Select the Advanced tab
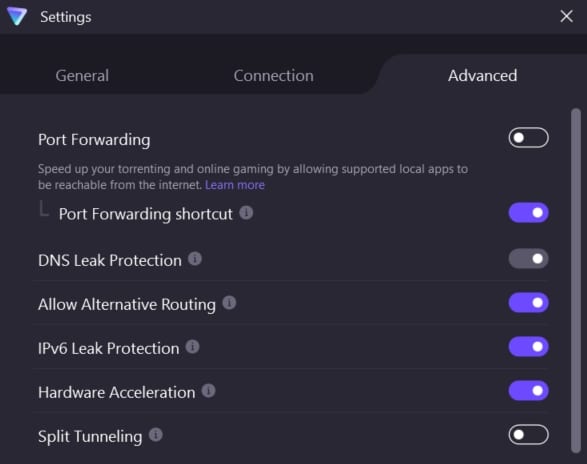 483,76
